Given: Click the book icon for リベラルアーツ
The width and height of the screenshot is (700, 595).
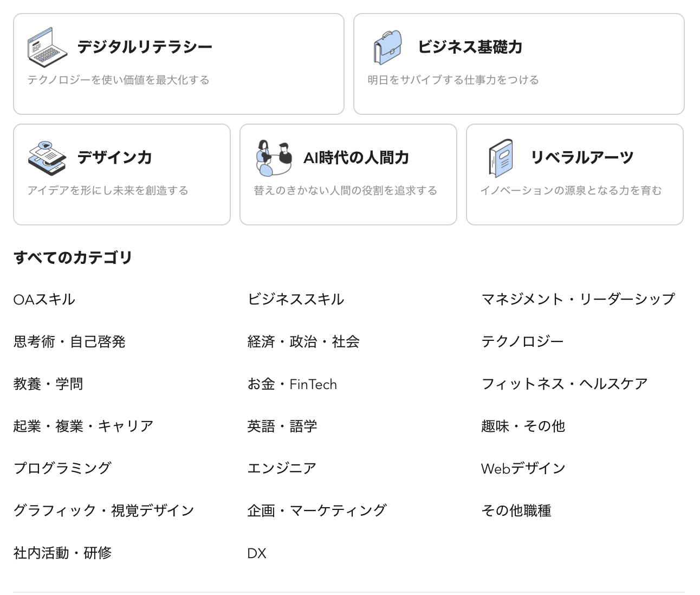Looking at the screenshot, I should pyautogui.click(x=501, y=158).
